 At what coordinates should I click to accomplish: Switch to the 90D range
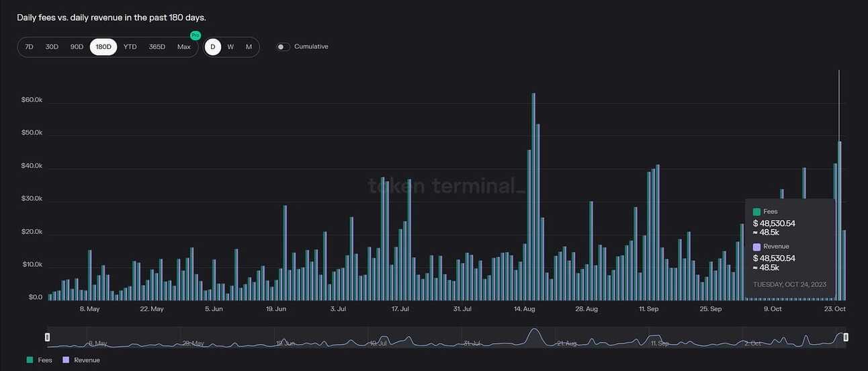(x=77, y=47)
